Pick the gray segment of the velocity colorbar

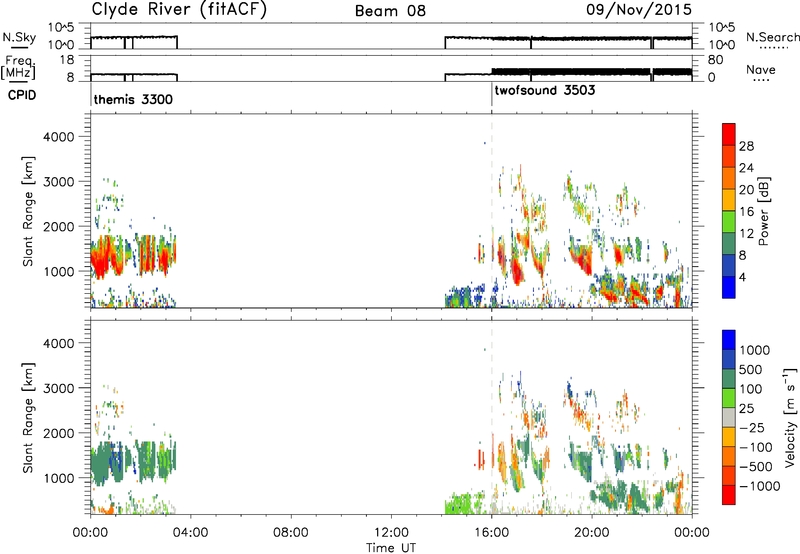(729, 418)
